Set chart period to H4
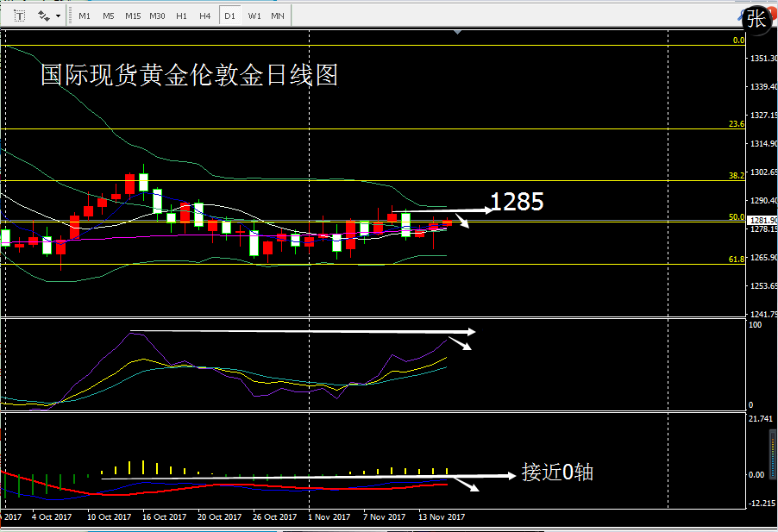778x532 pixels. 204,16
